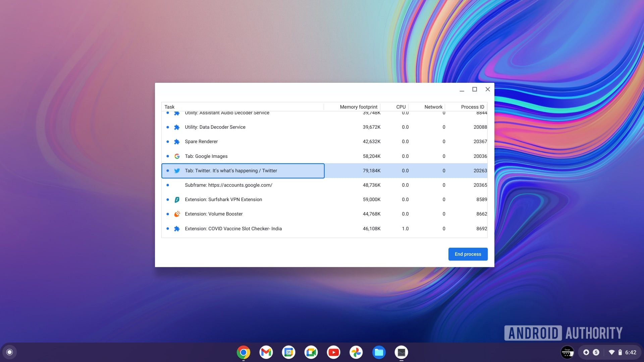Open Gmail from taskbar
This screenshot has width=644, height=362.
coord(266,352)
